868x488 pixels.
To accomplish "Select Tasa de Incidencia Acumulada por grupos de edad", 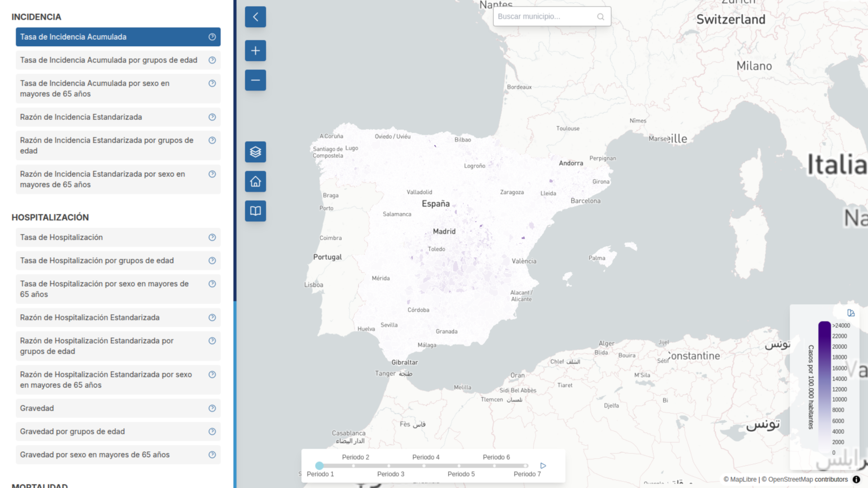I will tap(118, 60).
